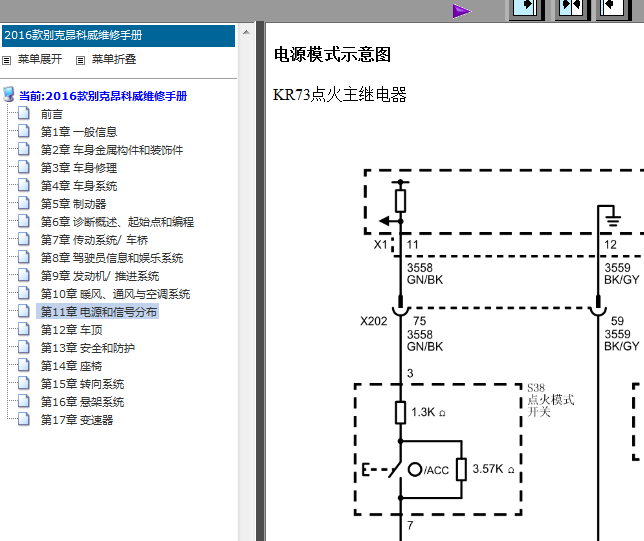Screen dimensions: 644x541
Task: Open 第8章 驾驶员信息和娱乐系统
Action: pyautogui.click(x=112, y=258)
